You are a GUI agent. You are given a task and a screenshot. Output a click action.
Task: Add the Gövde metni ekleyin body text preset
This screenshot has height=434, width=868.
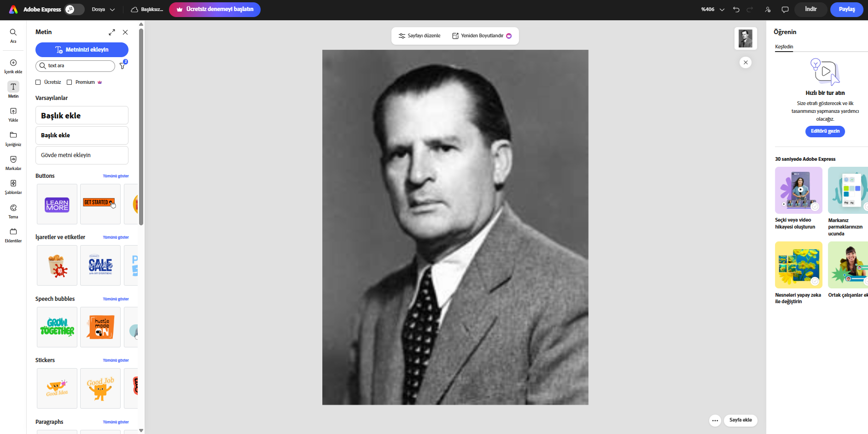click(82, 155)
